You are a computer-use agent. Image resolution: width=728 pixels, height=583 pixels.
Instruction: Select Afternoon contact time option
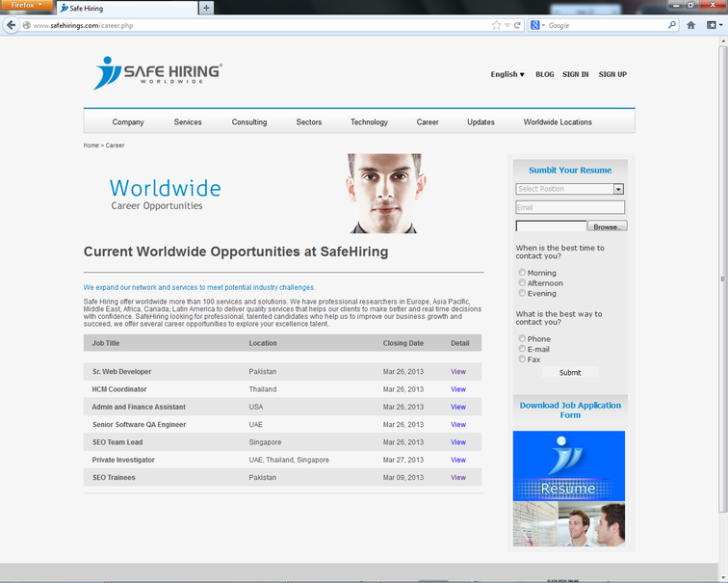(x=522, y=282)
